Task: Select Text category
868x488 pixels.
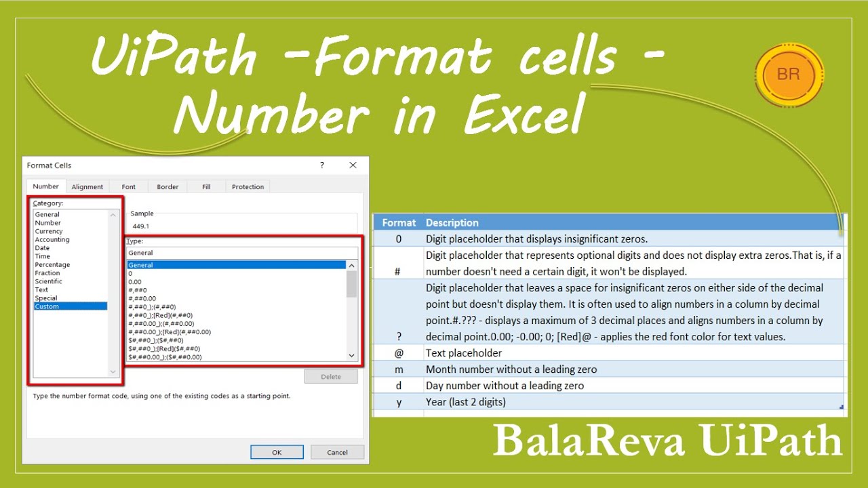Action: pyautogui.click(x=71, y=289)
